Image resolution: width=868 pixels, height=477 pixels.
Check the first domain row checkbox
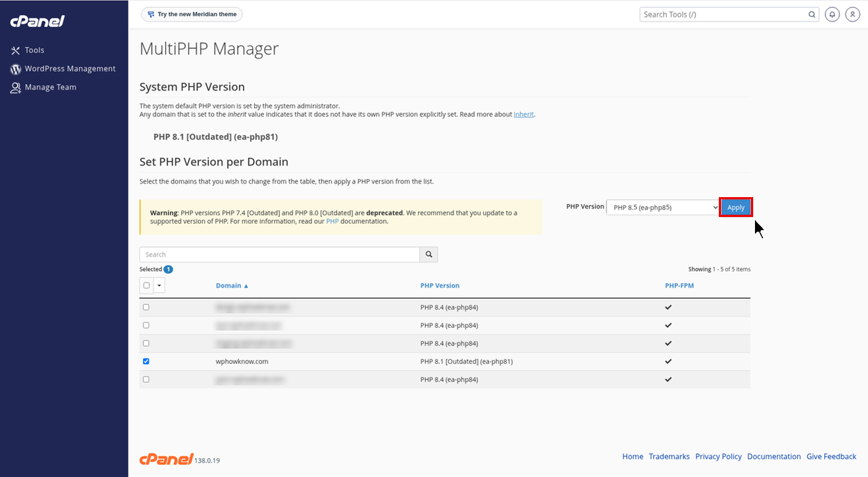(x=146, y=307)
